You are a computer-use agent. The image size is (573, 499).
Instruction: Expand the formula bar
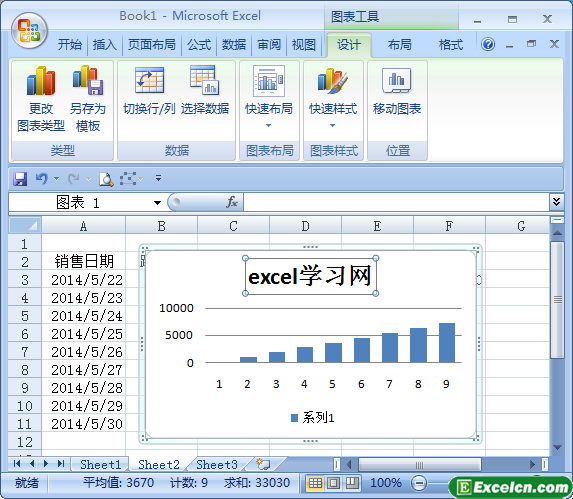tap(557, 202)
